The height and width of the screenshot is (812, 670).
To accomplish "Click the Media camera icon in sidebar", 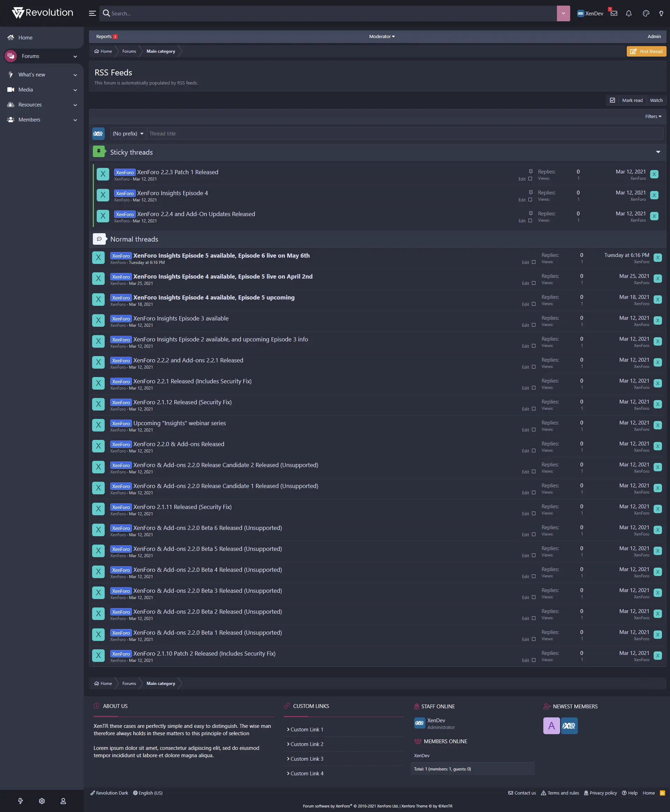I will click(x=11, y=90).
